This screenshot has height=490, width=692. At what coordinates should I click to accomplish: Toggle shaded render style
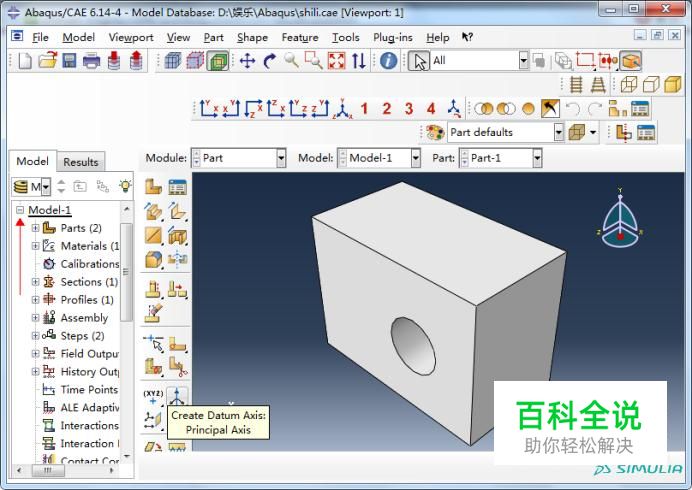tap(673, 84)
